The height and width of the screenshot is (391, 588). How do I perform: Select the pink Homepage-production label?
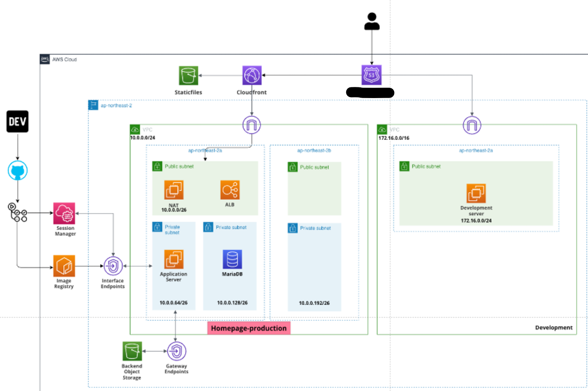coord(249,328)
